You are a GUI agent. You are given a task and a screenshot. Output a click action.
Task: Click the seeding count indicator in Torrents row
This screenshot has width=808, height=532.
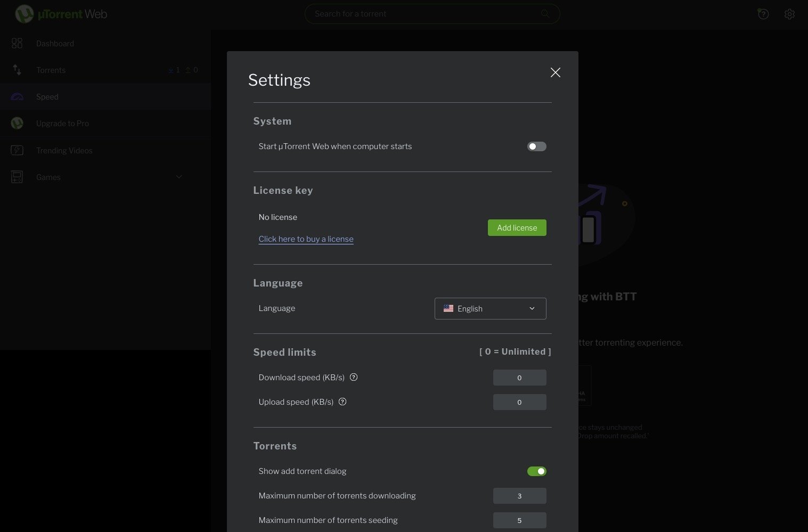[191, 70]
